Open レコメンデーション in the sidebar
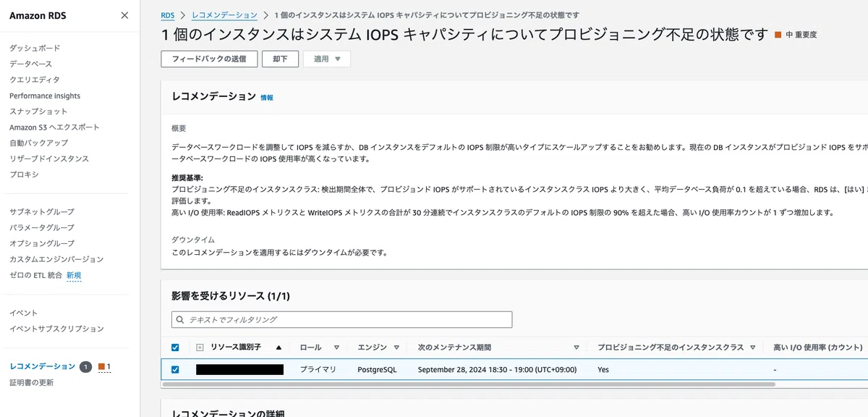868x417 pixels. [x=42, y=366]
